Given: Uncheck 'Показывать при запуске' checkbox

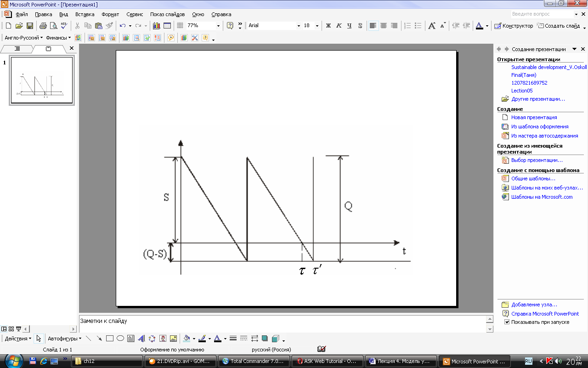Looking at the screenshot, I should (x=507, y=322).
